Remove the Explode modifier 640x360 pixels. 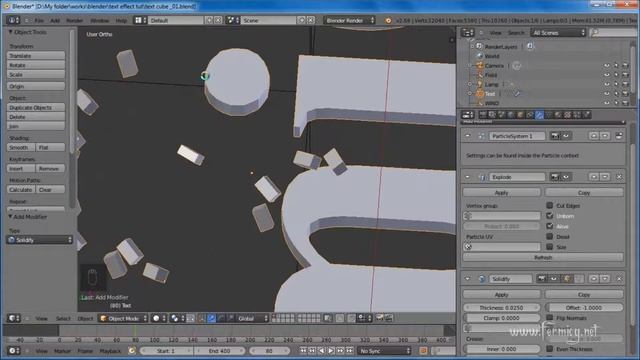[619, 177]
